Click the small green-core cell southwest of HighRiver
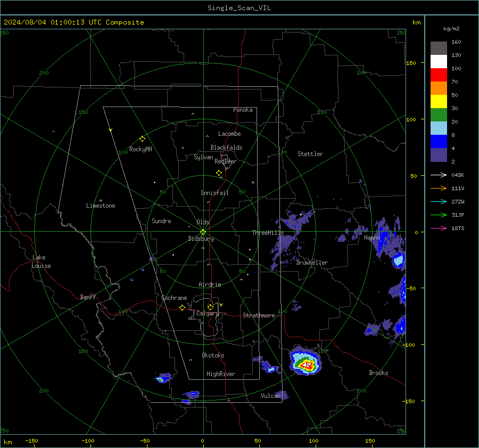The height and width of the screenshot is (448, 479). (x=160, y=380)
